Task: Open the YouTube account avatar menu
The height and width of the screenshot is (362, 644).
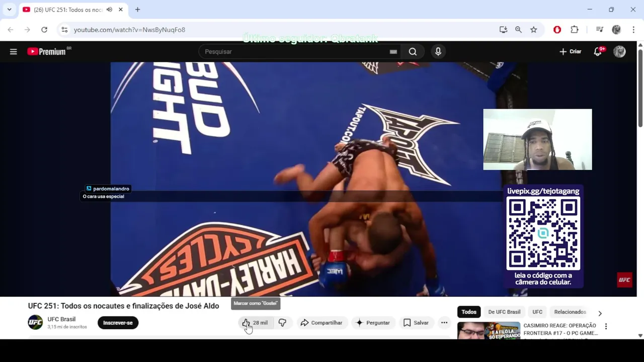Action: pos(619,51)
